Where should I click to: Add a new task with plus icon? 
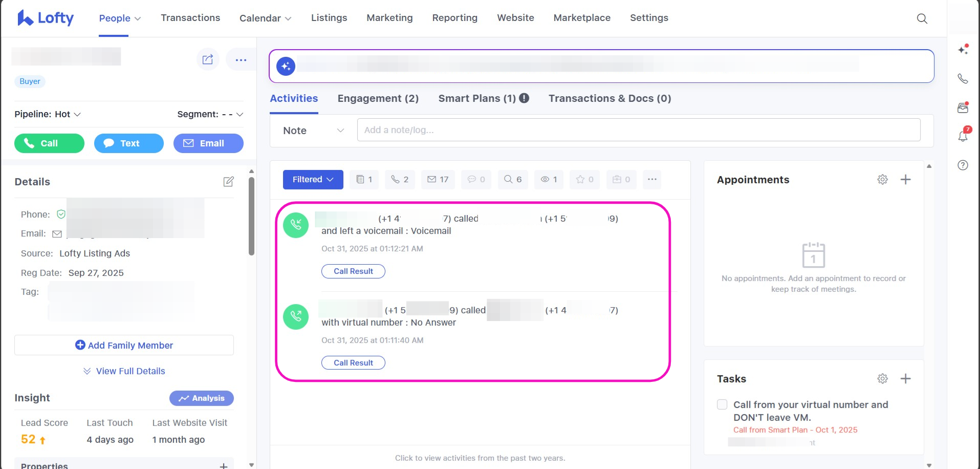(x=905, y=379)
